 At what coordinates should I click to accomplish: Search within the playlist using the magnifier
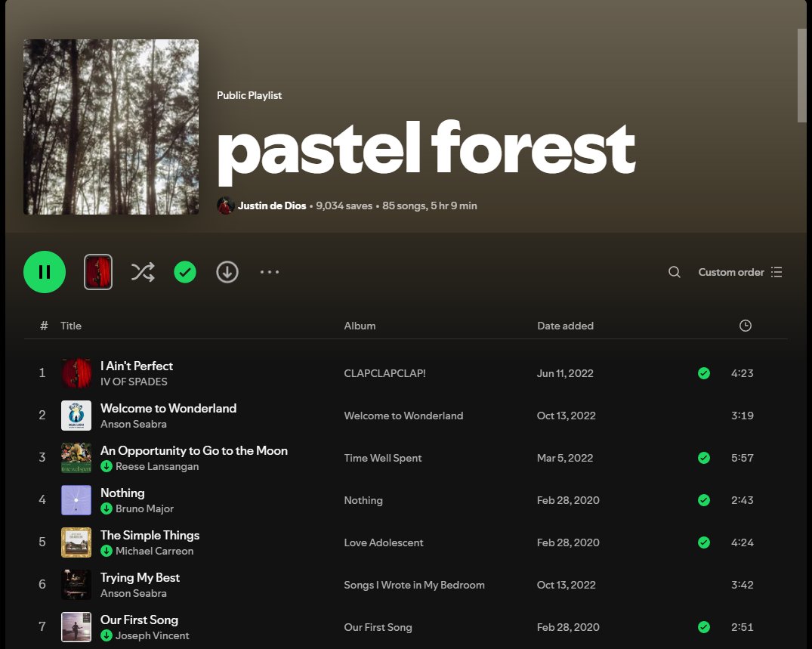675,272
